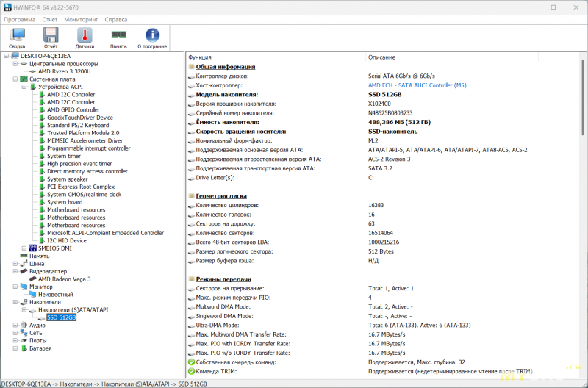The image size is (588, 388).
Task: Click the HWiNFO app icon in title bar
Action: click(7, 7)
